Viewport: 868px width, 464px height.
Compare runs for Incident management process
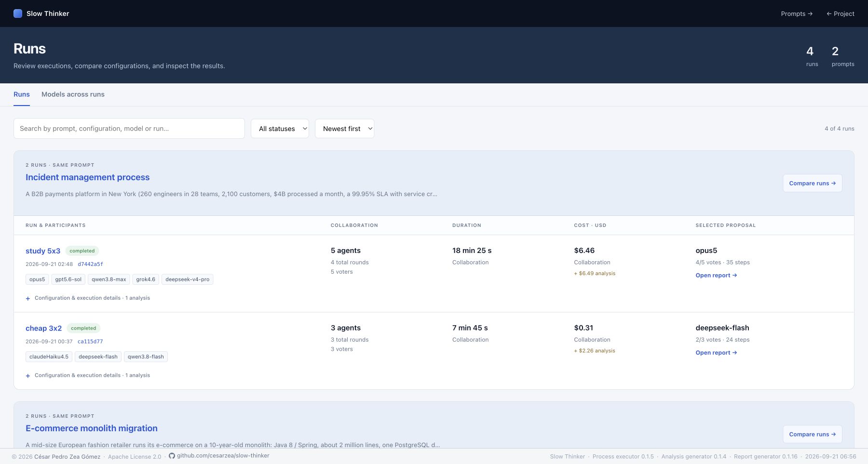tap(813, 183)
